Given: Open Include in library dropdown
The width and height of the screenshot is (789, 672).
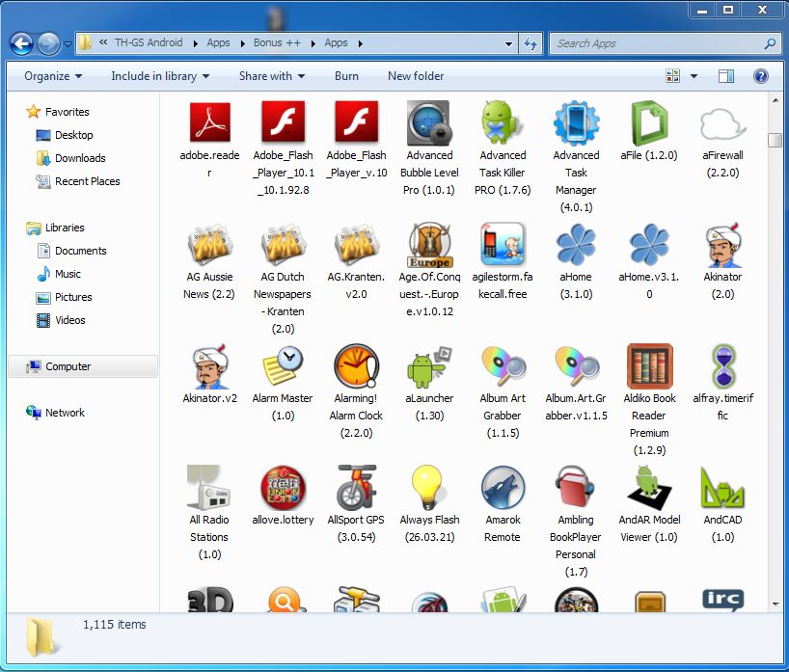Looking at the screenshot, I should [x=160, y=76].
